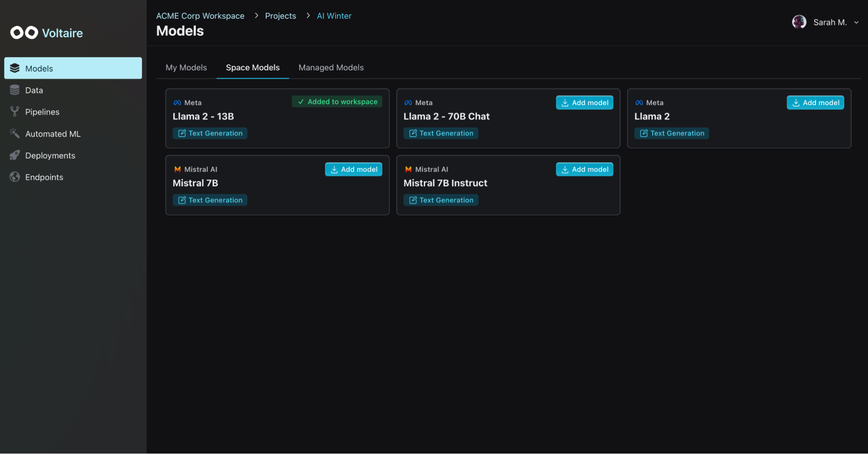Open the Llama 2 - 70B Chat title

(446, 116)
